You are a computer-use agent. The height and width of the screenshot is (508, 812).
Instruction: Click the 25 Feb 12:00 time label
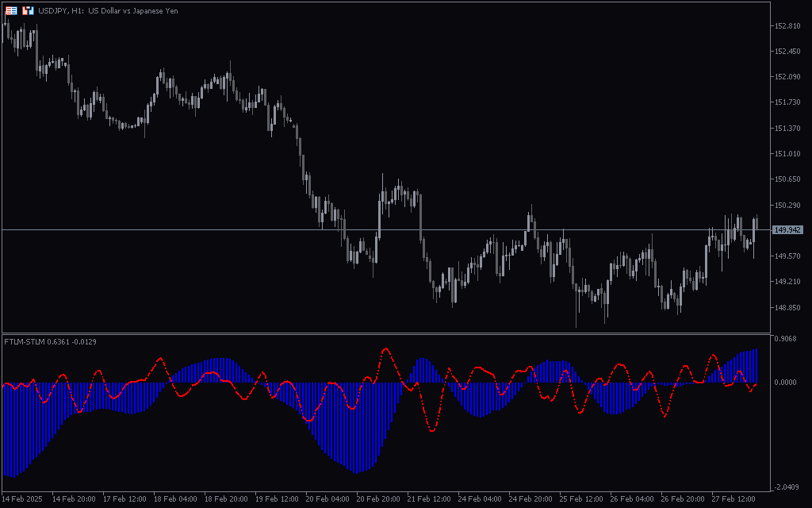(x=581, y=499)
